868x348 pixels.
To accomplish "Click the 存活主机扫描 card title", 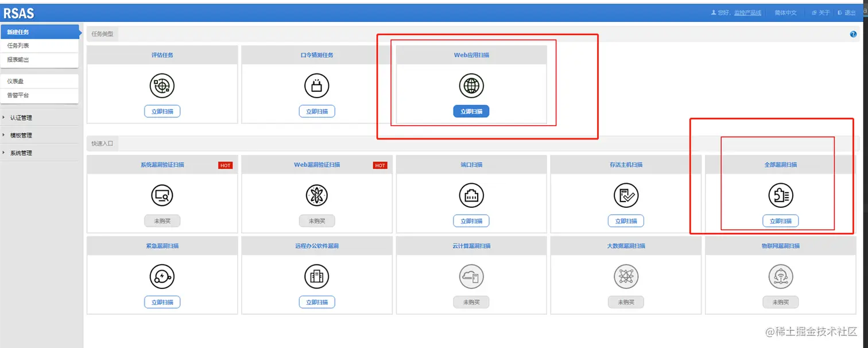I will point(626,165).
